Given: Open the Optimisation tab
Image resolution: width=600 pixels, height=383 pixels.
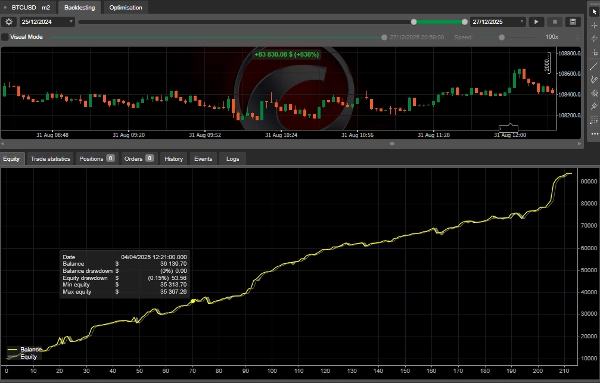Looking at the screenshot, I should click(126, 7).
